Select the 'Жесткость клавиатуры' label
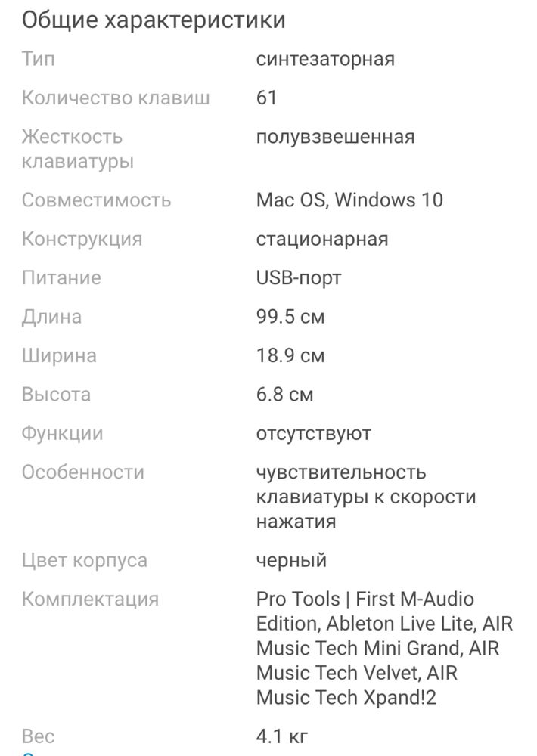This screenshot has width=537, height=756. click(78, 149)
